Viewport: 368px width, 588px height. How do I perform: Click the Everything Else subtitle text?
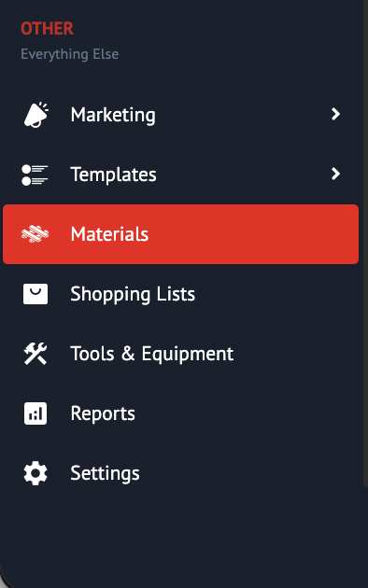(70, 54)
